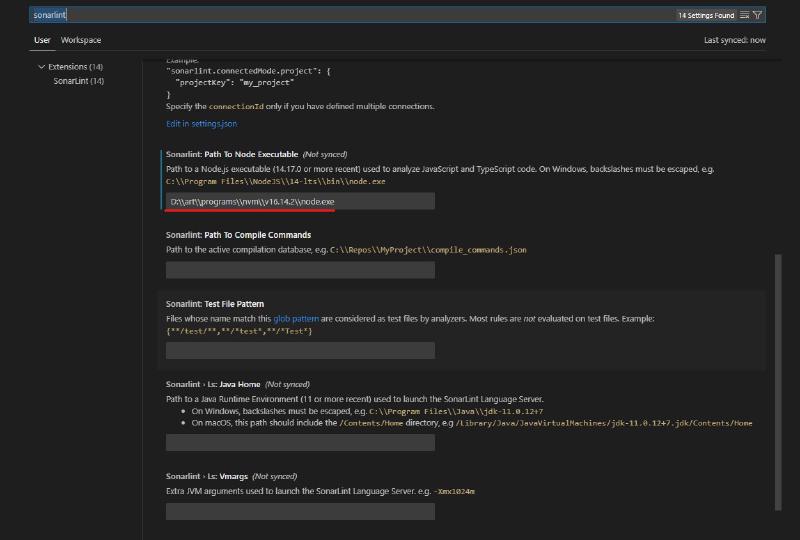Click the Path To Node Executable field

(x=300, y=201)
